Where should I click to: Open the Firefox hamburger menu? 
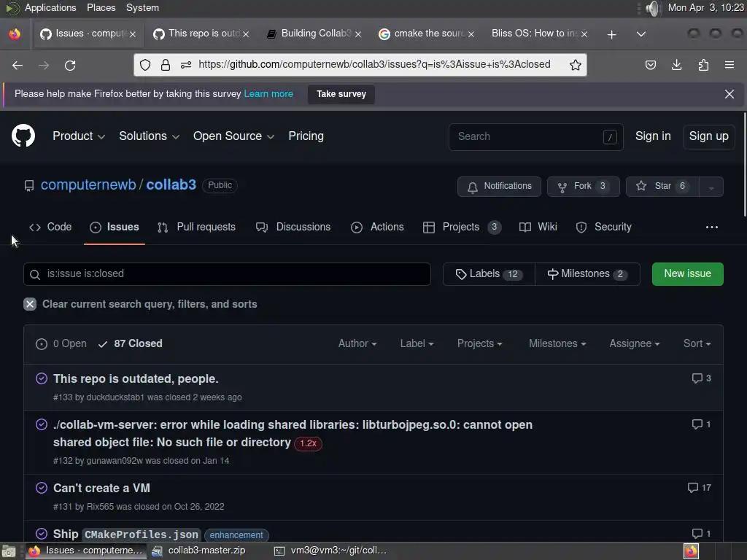point(729,65)
